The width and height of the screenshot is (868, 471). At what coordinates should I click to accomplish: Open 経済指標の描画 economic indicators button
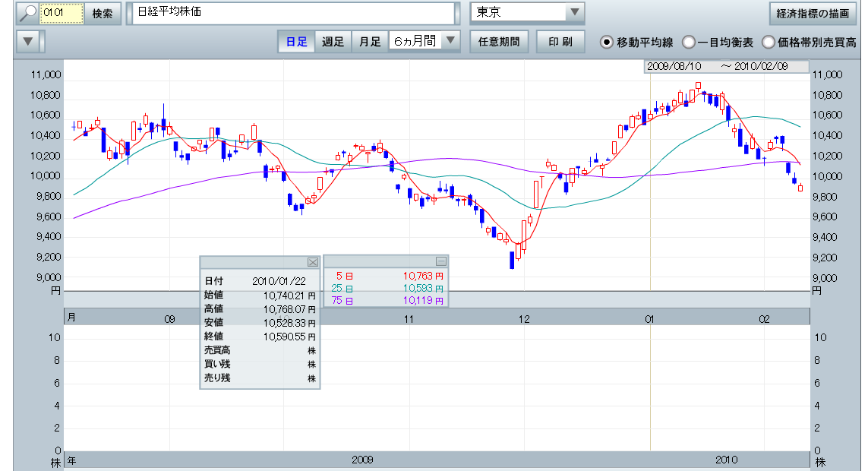coord(813,13)
